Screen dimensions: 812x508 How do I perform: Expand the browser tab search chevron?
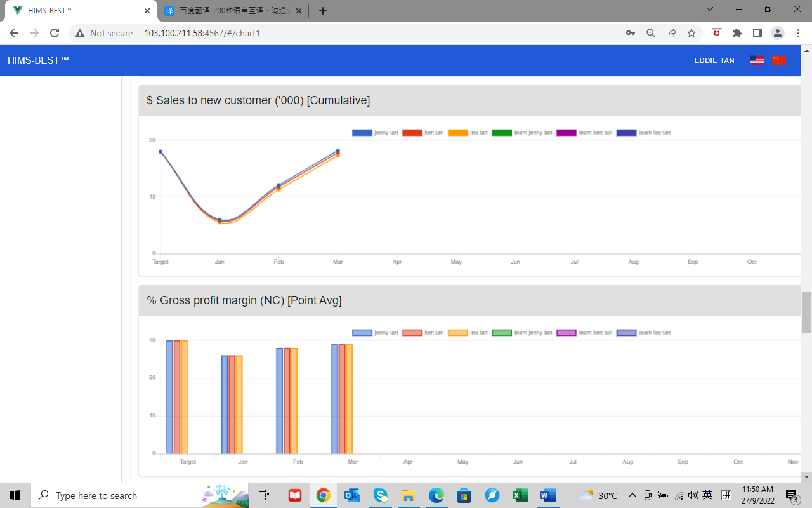[x=710, y=10]
